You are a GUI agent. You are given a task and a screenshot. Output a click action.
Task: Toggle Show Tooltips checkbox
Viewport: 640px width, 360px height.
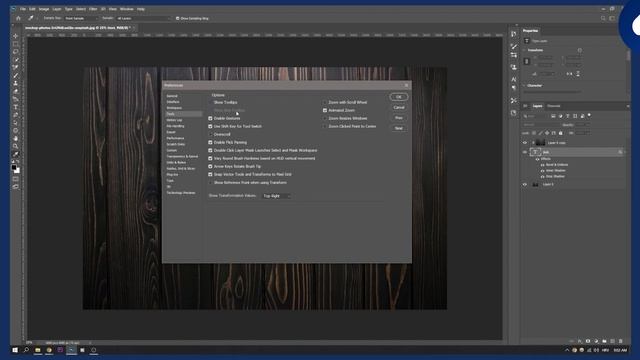(211, 102)
